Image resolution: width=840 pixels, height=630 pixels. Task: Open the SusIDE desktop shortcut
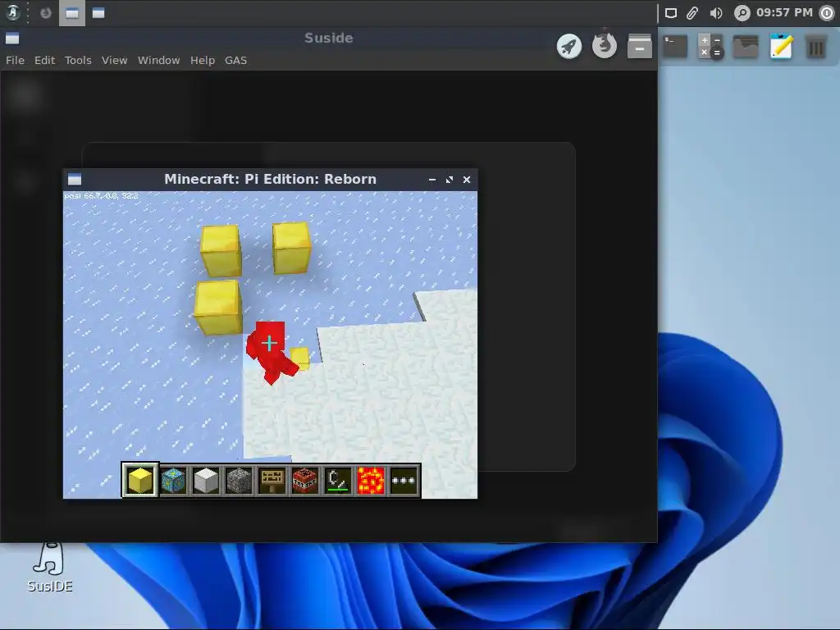click(x=50, y=568)
